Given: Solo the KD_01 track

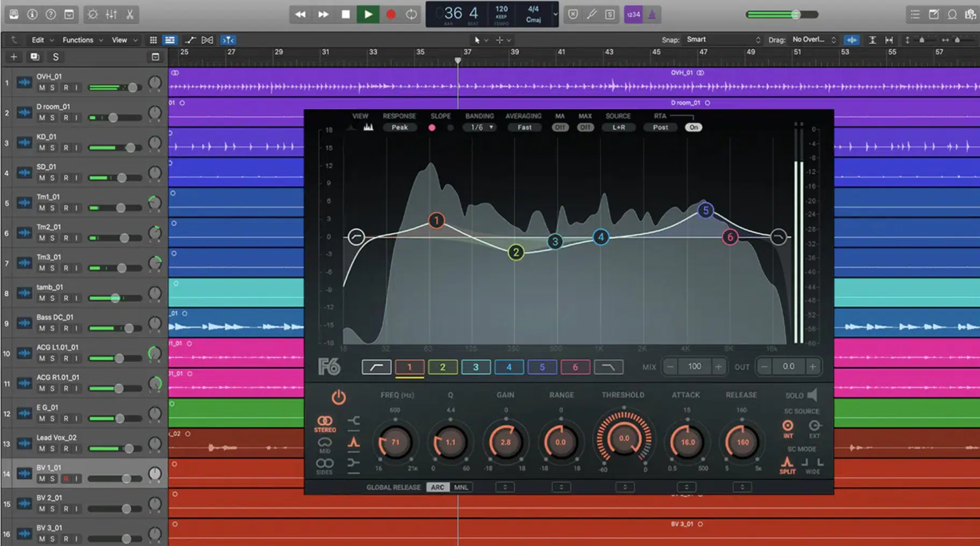Looking at the screenshot, I should click(52, 148).
